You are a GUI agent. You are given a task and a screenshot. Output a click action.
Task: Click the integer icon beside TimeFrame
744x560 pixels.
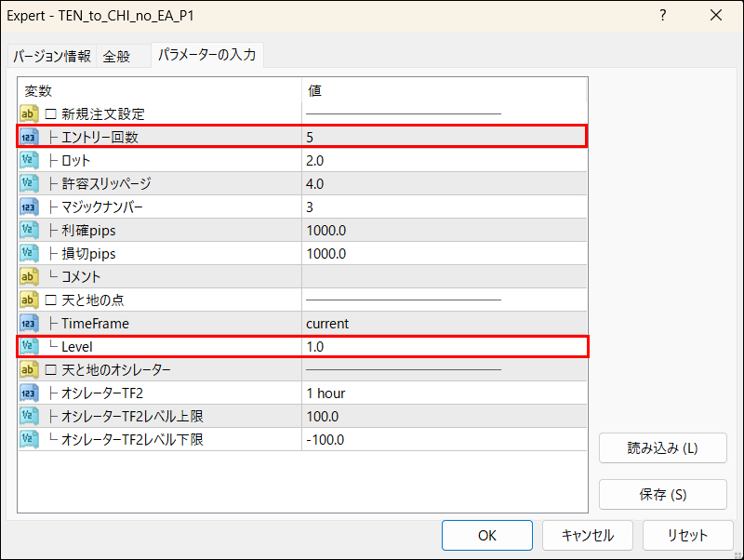29,323
